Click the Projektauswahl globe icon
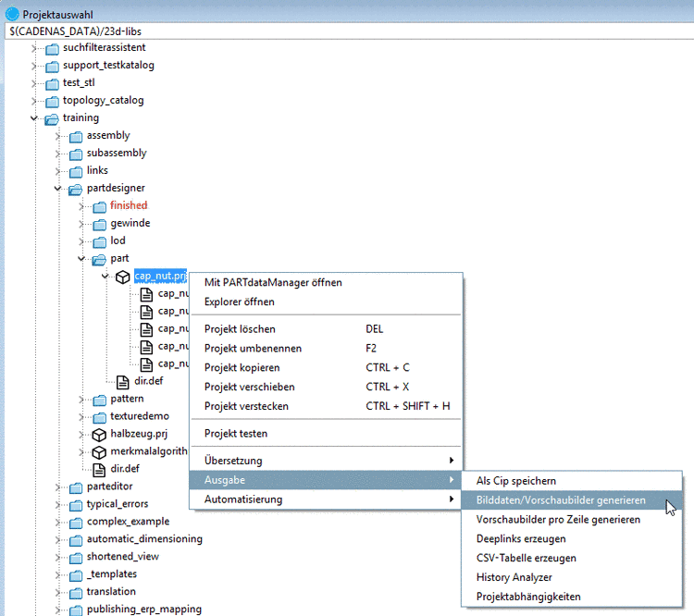Viewport: 694px width, 616px height. click(12, 14)
